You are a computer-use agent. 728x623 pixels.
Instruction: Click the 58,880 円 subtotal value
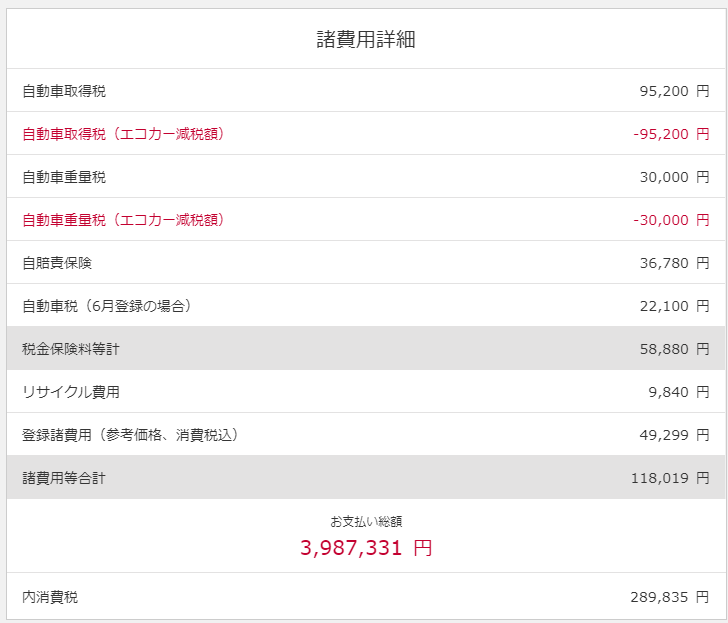click(674, 349)
